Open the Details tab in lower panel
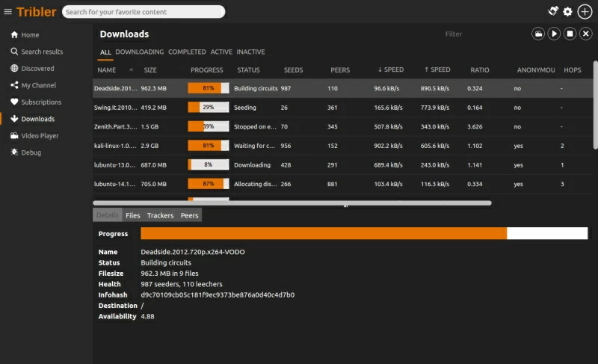Image resolution: width=598 pixels, height=364 pixels. [108, 215]
